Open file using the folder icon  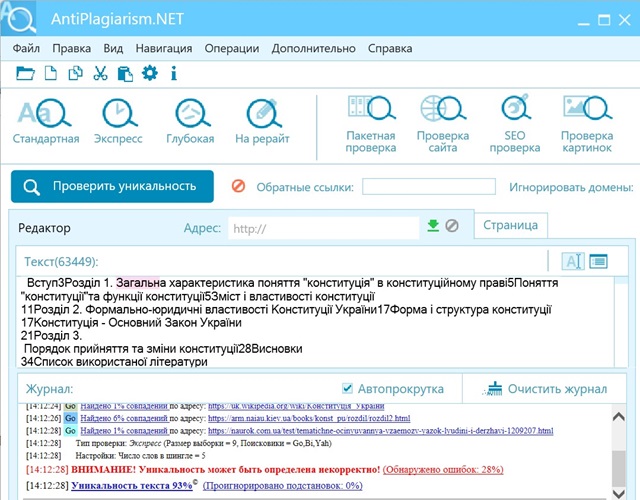point(25,73)
